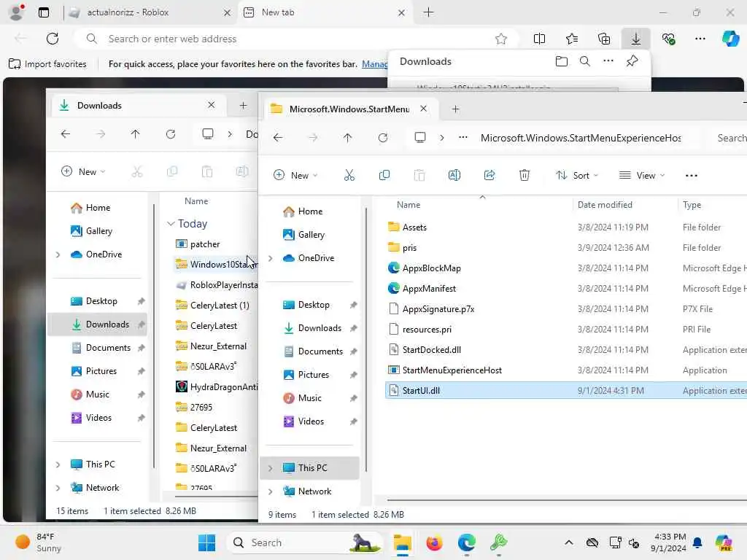This screenshot has width=747, height=560.
Task: Click Import favorites button
Action: [47, 64]
